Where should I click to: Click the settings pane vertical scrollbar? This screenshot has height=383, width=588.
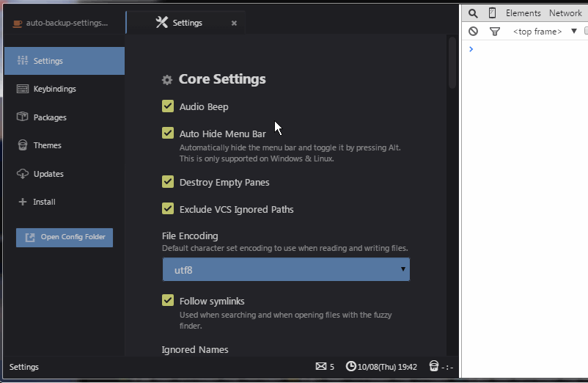[x=452, y=62]
